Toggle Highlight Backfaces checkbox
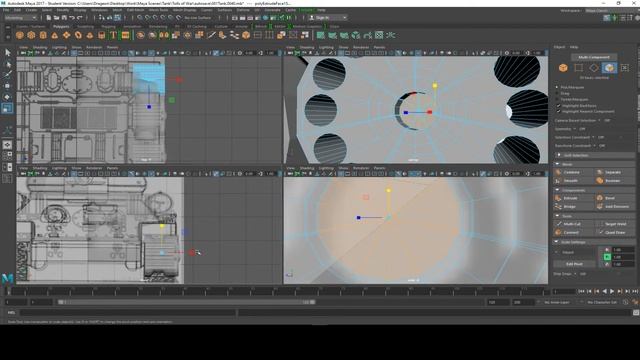 [558, 106]
